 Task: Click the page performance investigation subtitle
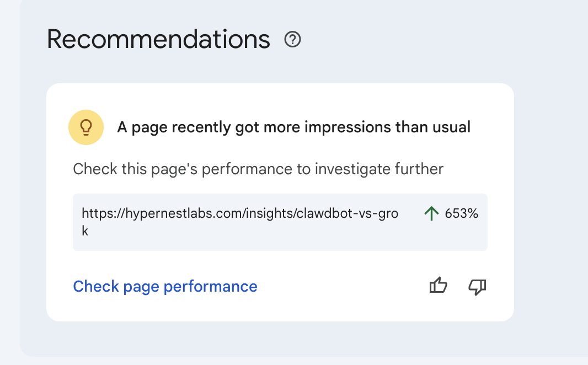257,169
